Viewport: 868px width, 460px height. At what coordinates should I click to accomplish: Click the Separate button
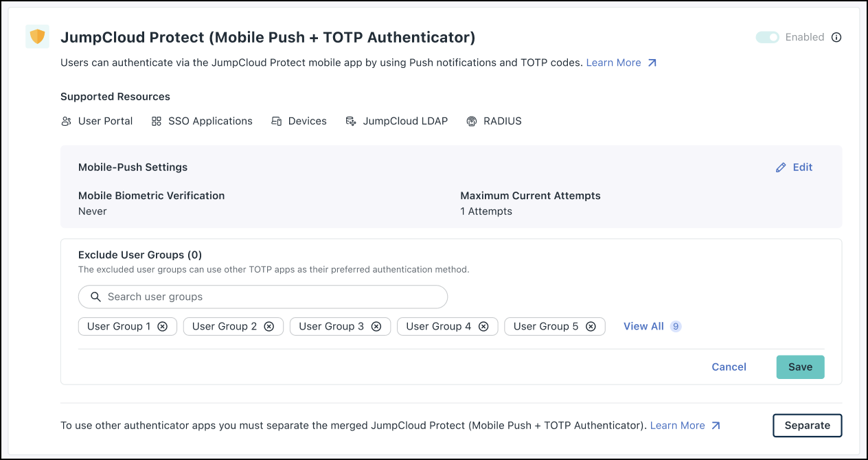807,425
